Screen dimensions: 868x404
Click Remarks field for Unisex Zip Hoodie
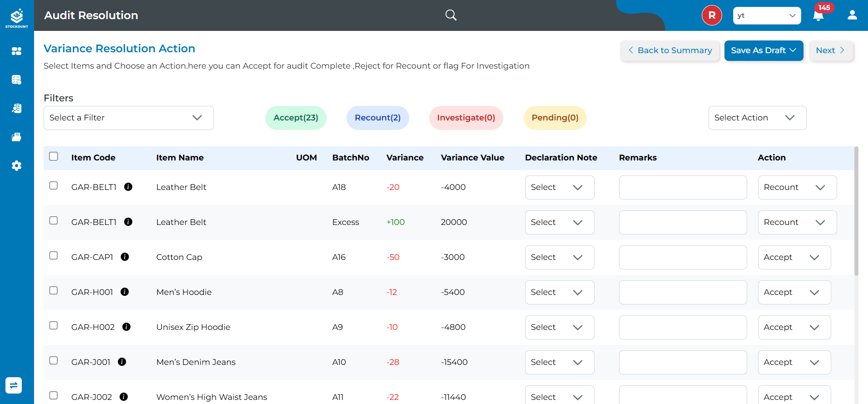(x=682, y=327)
